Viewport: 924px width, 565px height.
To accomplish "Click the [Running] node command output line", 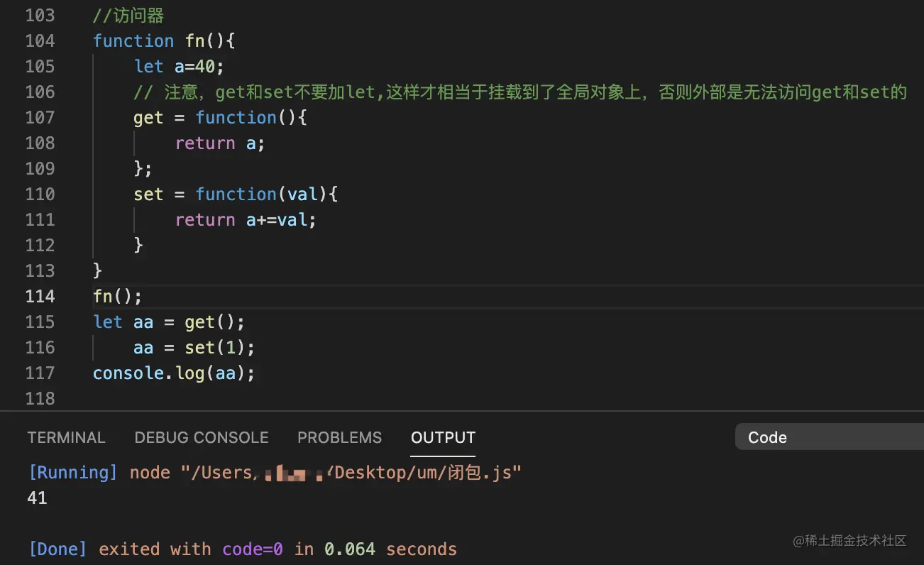I will click(275, 473).
